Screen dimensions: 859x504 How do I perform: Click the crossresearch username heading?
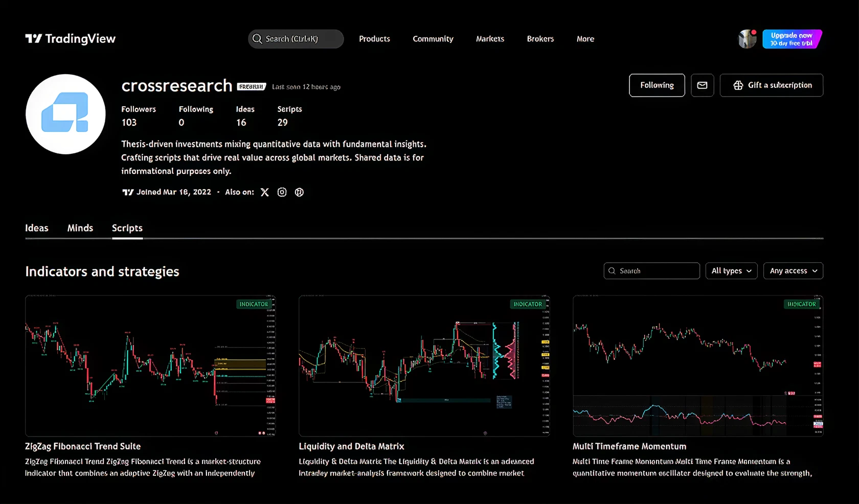click(177, 86)
